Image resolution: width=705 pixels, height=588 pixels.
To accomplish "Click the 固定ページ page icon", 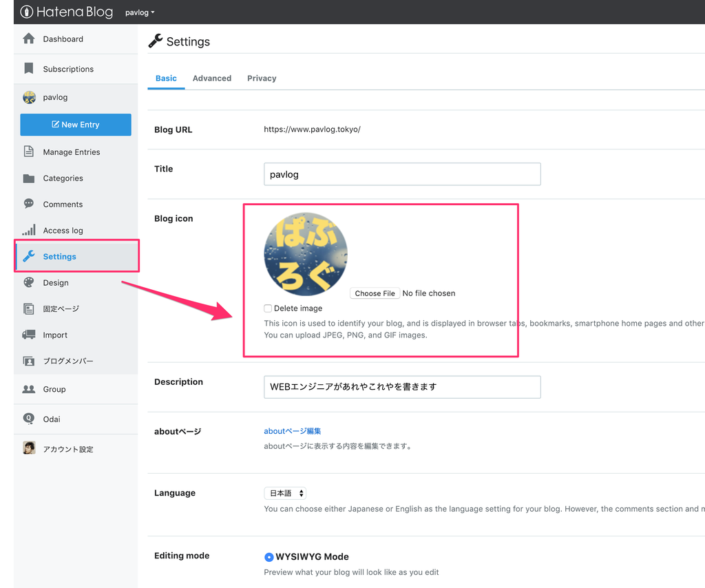I will coord(29,309).
